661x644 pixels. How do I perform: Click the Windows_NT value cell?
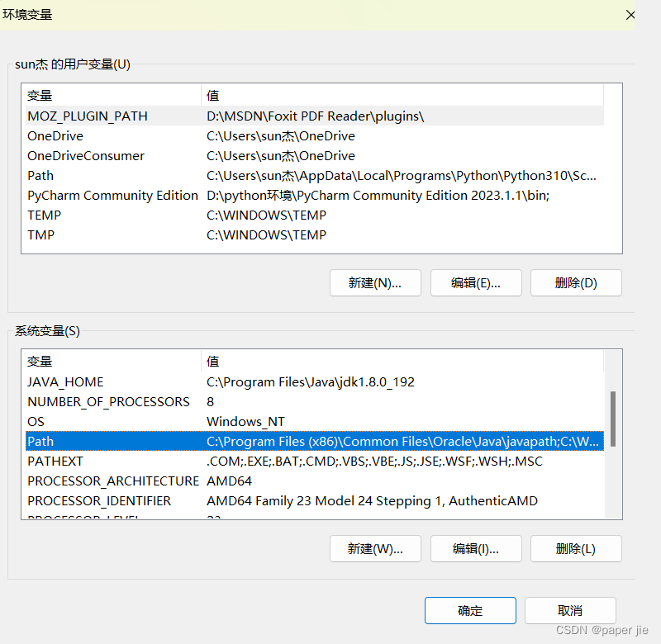tap(245, 421)
